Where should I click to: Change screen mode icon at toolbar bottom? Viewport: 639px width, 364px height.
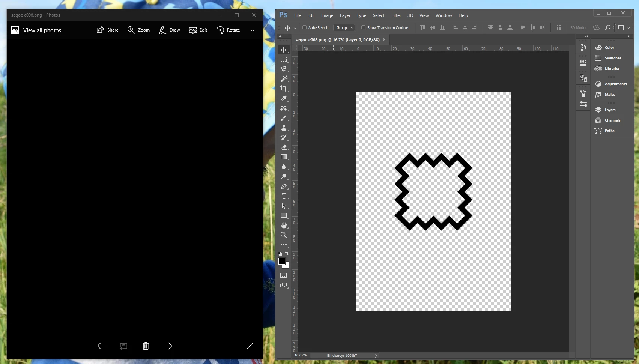pos(284,285)
